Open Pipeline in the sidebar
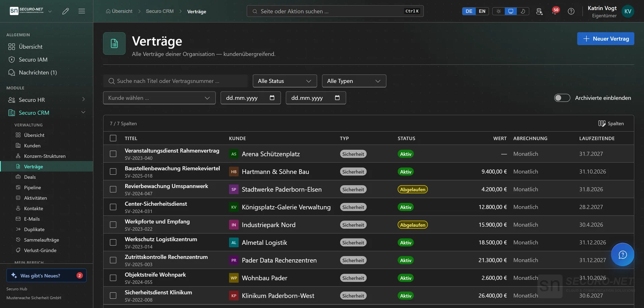This screenshot has width=644, height=308. (32, 187)
